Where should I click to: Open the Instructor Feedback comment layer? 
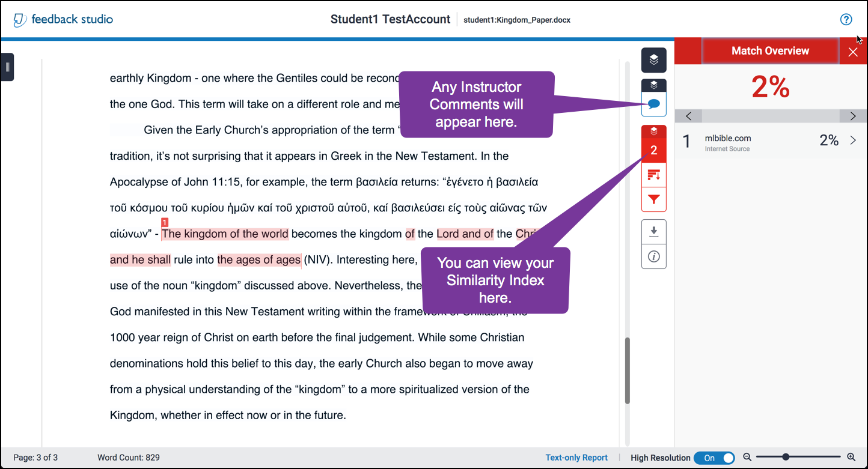tap(653, 104)
